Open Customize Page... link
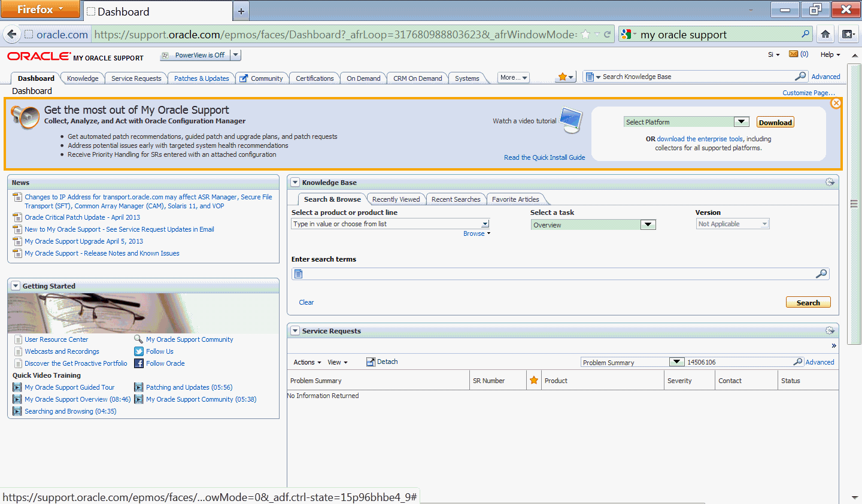 [x=809, y=93]
